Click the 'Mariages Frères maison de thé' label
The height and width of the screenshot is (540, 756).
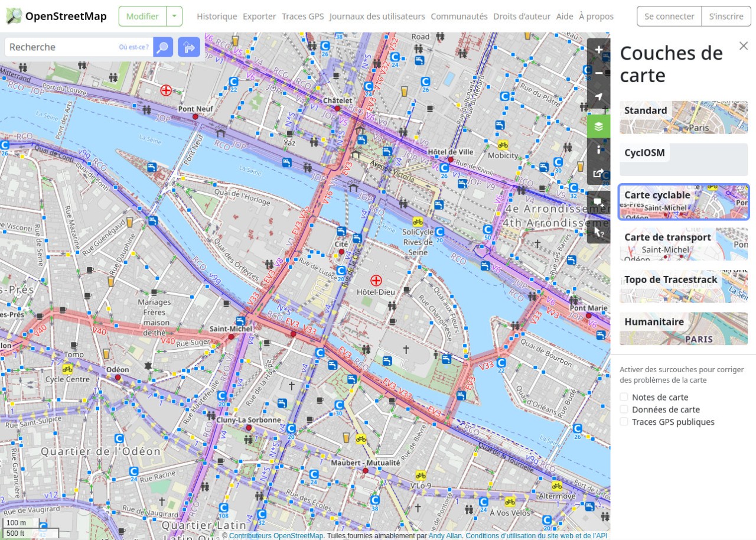(x=154, y=317)
